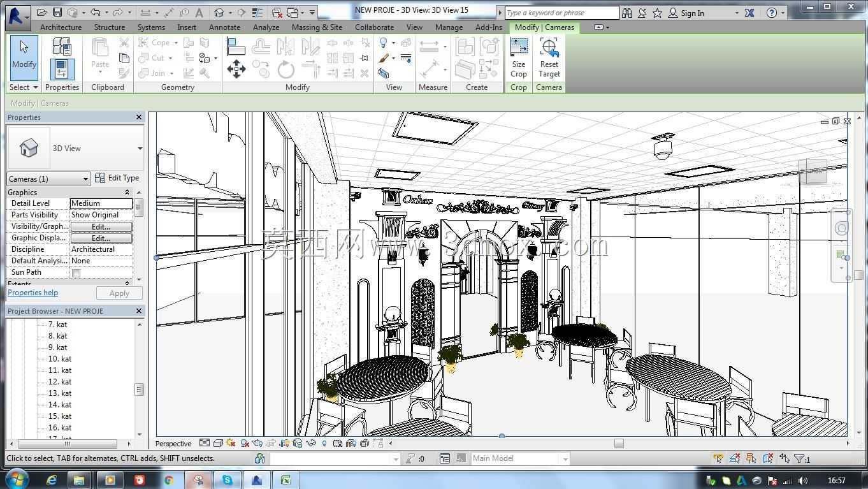Collapse the Graphics section in Properties
This screenshot has height=489, width=868.
[x=127, y=193]
